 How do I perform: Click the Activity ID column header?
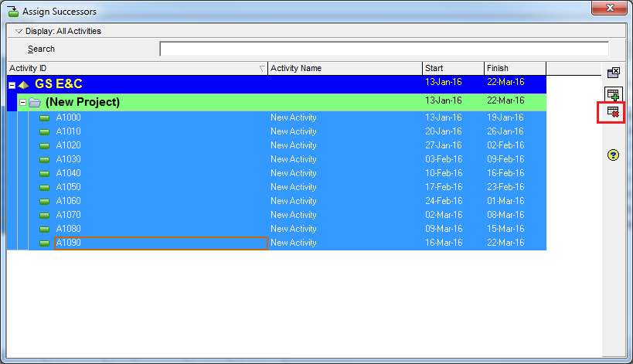coord(138,68)
